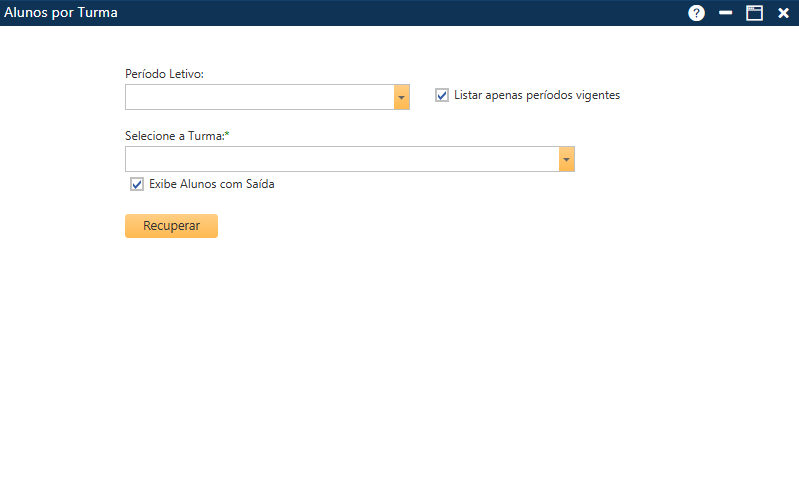Toggle the Exibe Alunos com Saída checkbox

coord(137,184)
